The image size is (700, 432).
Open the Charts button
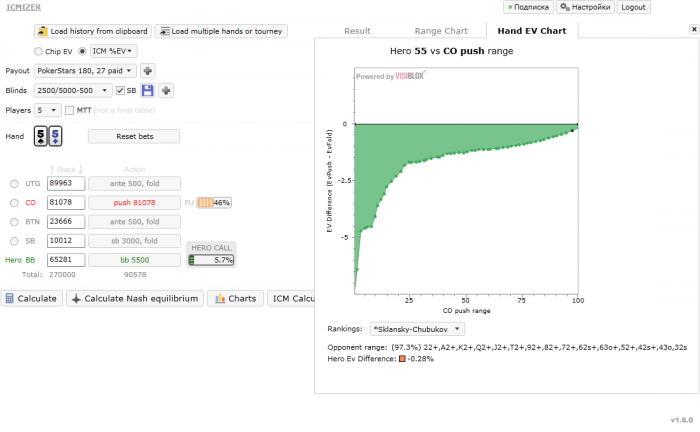[237, 298]
